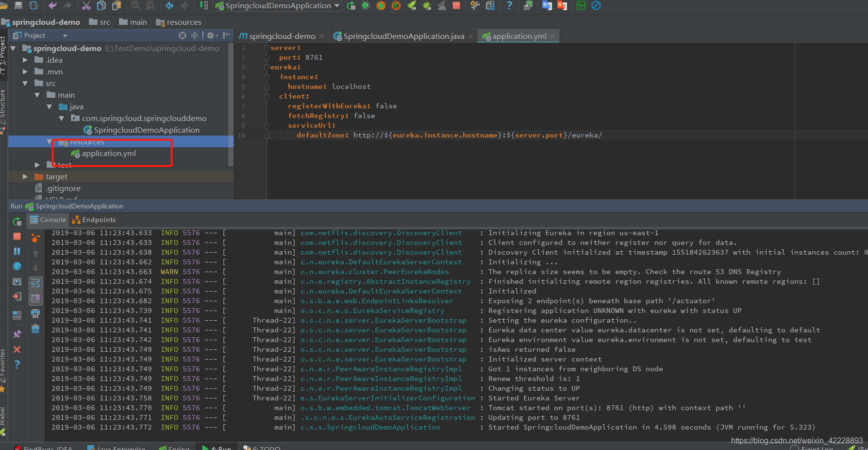Close Run tab with the red X
Screen dimensions: 868x450
pyautogui.click(x=17, y=349)
